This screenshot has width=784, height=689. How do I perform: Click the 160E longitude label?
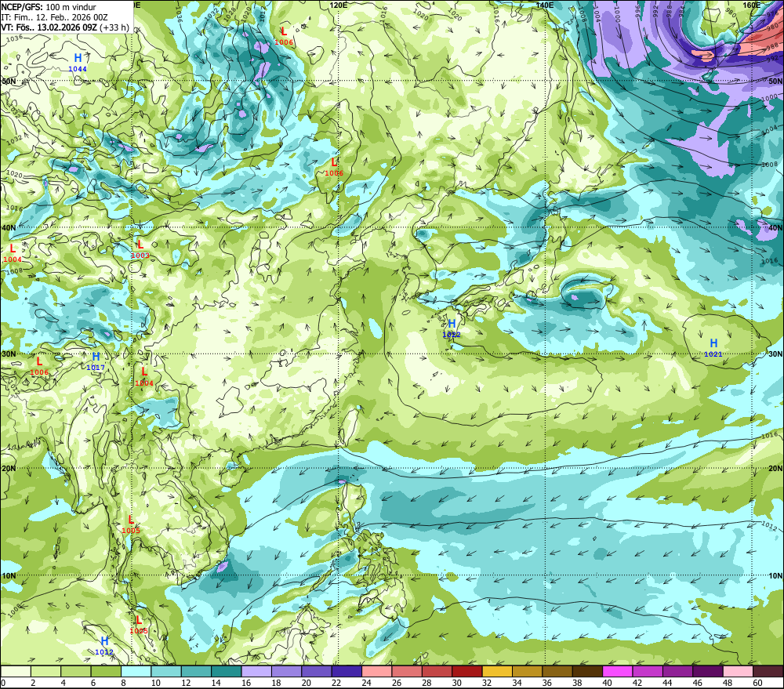click(752, 5)
